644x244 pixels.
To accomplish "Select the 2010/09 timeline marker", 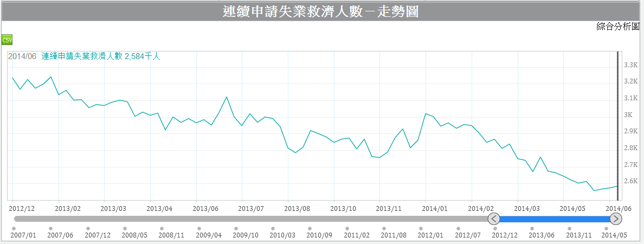I will pyautogui.click(x=310, y=228).
